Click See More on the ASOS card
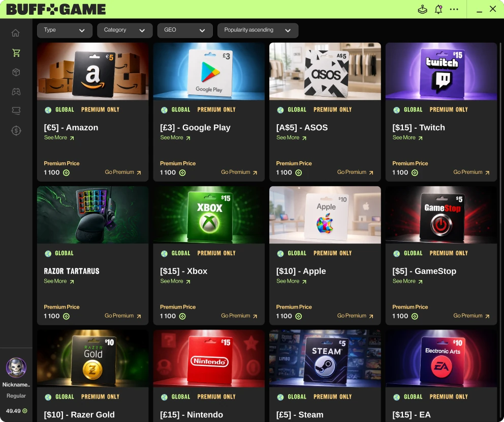 click(x=291, y=138)
